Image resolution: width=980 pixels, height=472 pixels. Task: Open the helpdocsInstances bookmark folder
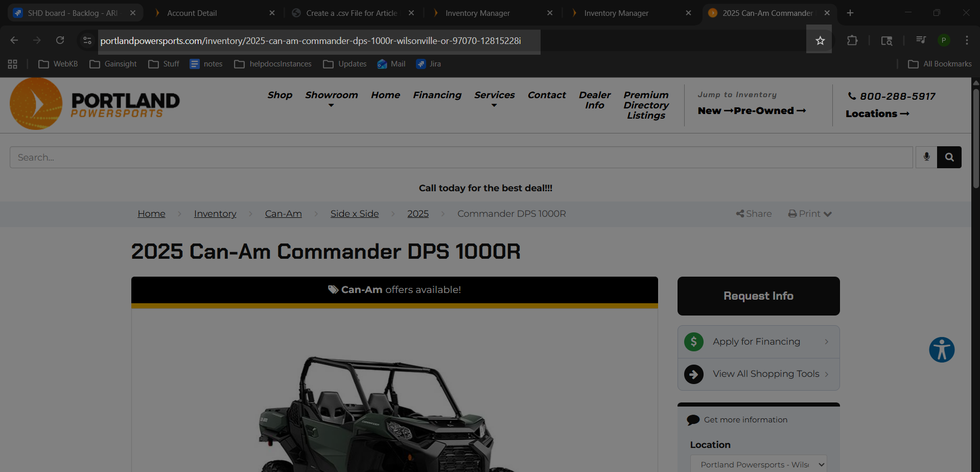273,64
